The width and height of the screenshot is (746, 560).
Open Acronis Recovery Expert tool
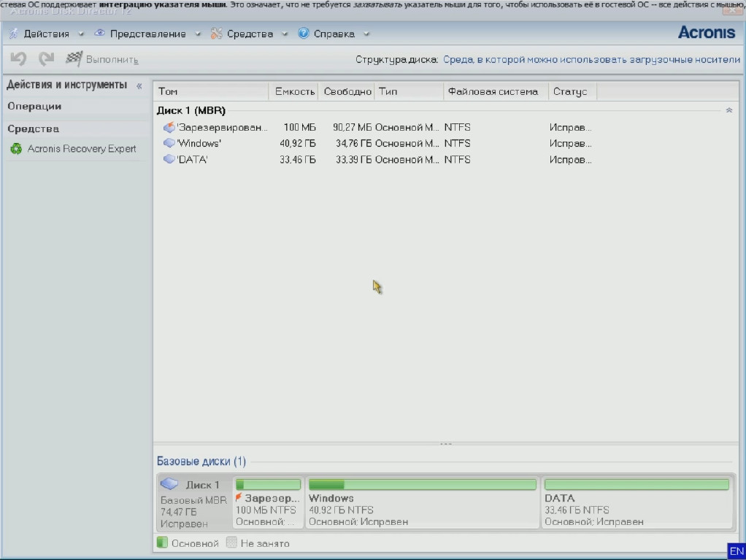click(x=81, y=149)
